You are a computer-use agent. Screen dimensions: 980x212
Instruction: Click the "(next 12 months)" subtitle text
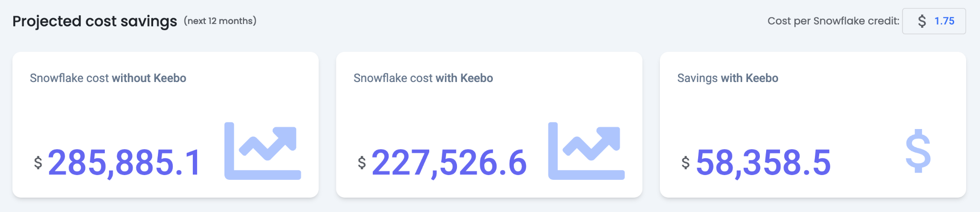pyautogui.click(x=220, y=21)
